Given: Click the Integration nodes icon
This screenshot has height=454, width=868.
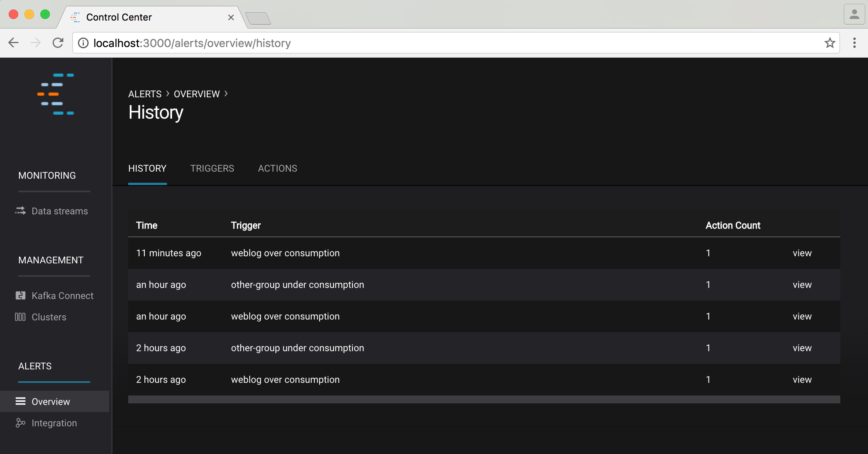Looking at the screenshot, I should [21, 423].
